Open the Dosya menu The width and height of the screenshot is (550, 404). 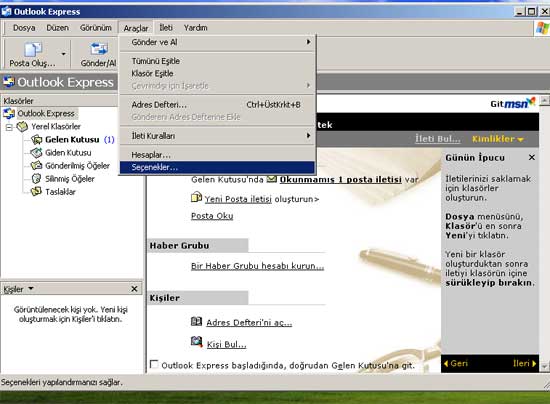tap(24, 28)
